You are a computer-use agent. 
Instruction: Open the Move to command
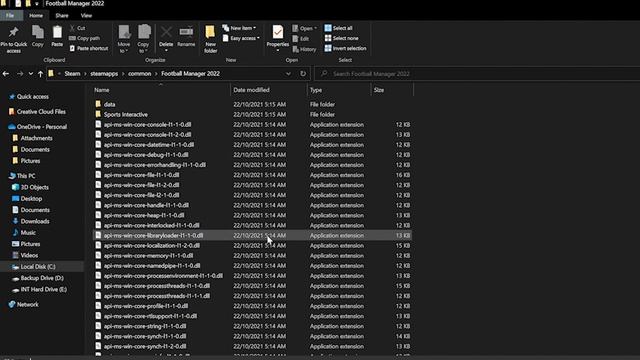tap(124, 39)
